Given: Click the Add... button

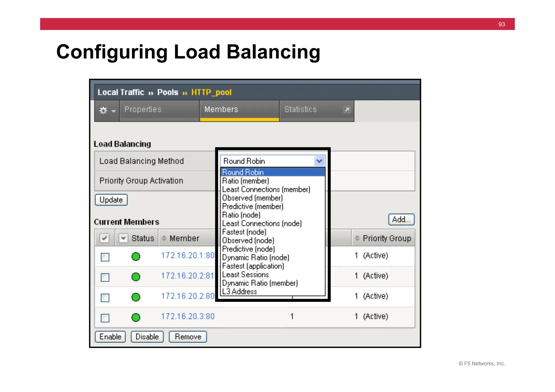Looking at the screenshot, I should tap(401, 219).
